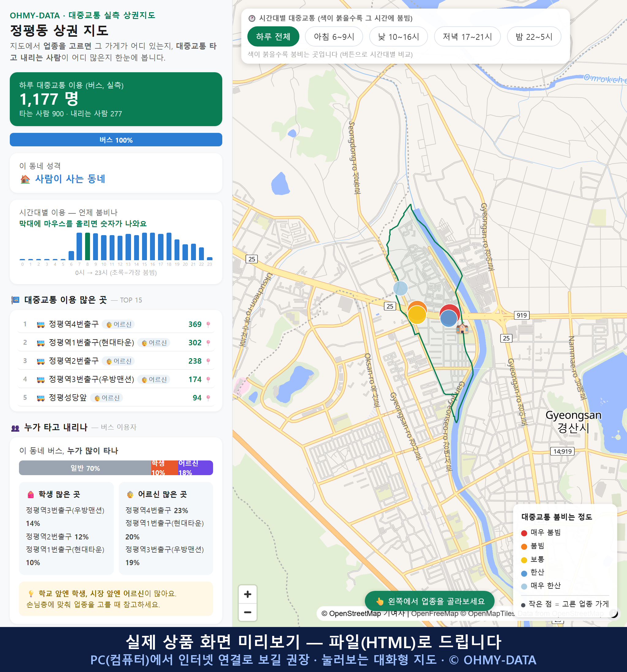The height and width of the screenshot is (672, 627).
Task: Click 정평역4번출구 23% under 어르신 많은 곳
Action: 157,510
